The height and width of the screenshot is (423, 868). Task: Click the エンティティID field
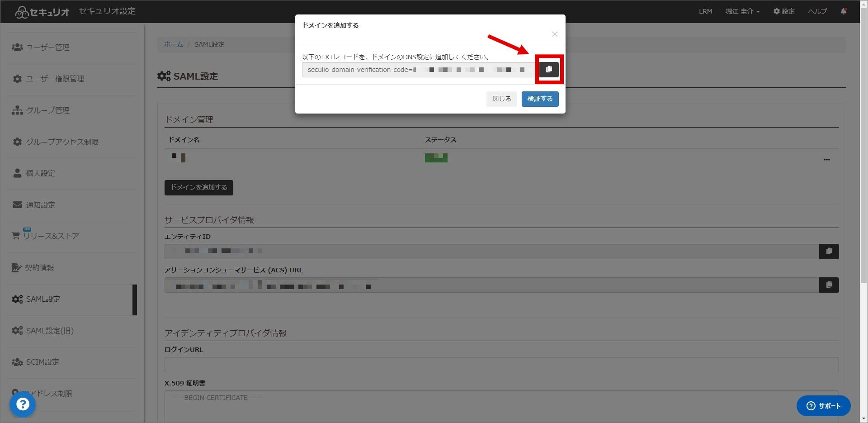point(492,252)
